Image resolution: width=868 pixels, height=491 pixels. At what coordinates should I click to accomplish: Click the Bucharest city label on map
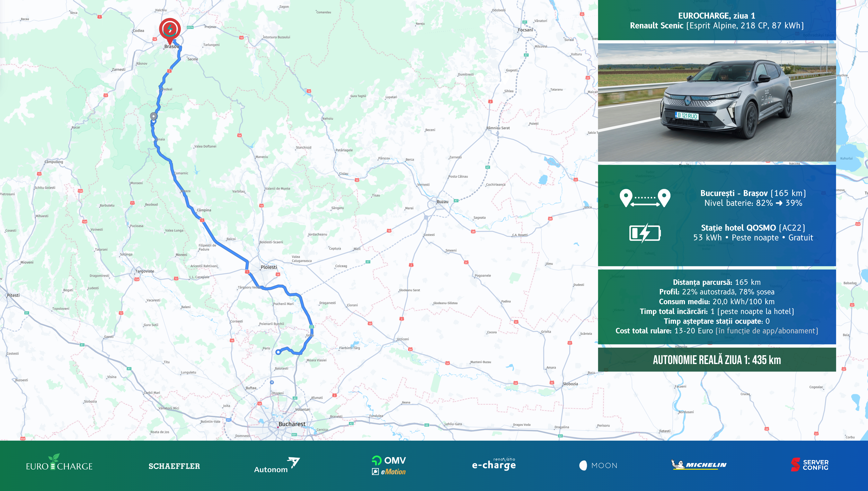pos(292,424)
